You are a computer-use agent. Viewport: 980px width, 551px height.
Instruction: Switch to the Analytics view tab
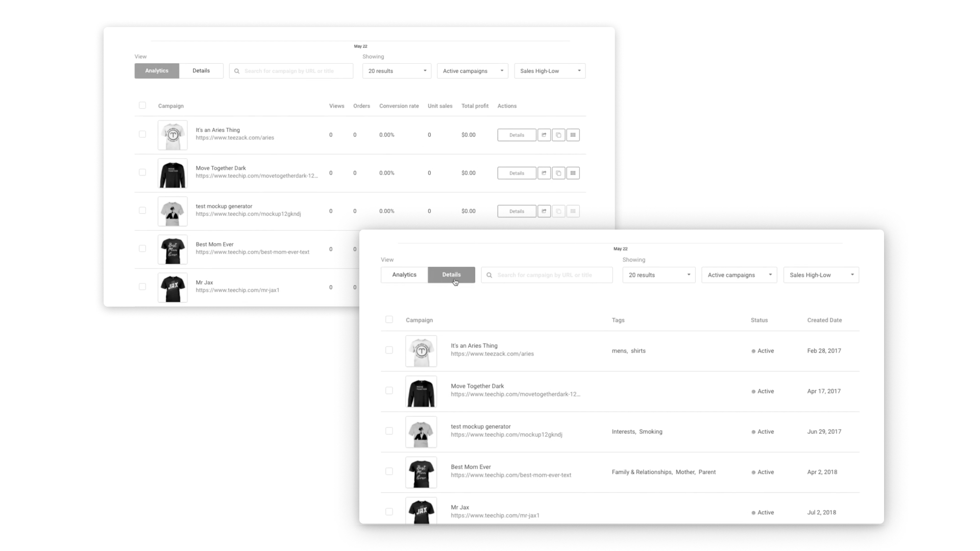(x=404, y=274)
